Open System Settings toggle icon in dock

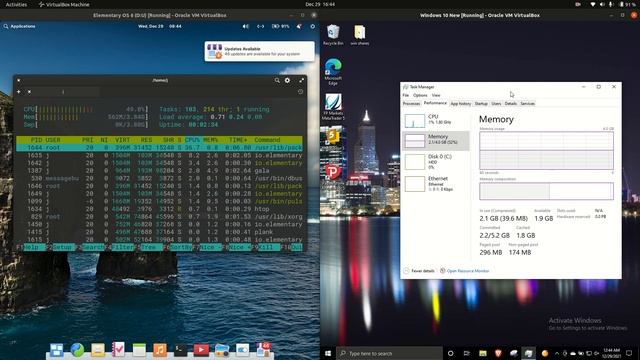coord(242,350)
